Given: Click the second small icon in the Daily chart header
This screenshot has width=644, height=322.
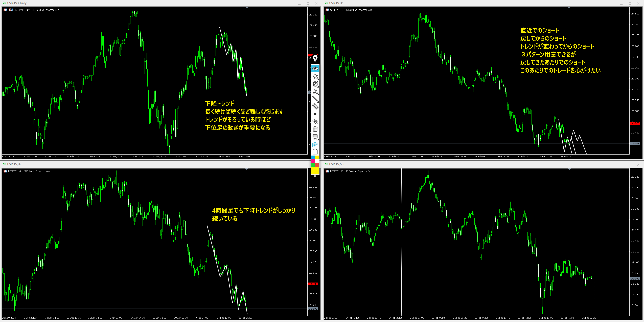Looking at the screenshot, I should [x=11, y=10].
